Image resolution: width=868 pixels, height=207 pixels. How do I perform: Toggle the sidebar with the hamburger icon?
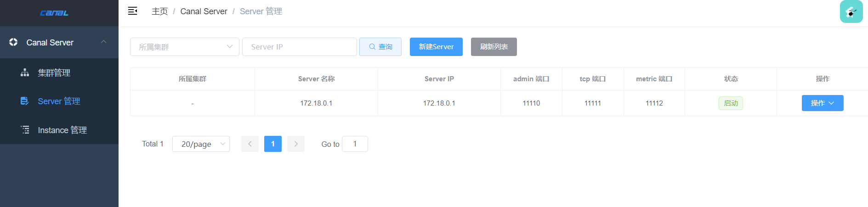coord(132,11)
